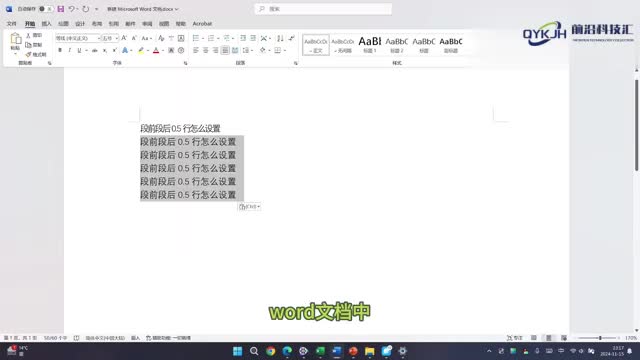Apply the Heading 1 style
The height and width of the screenshot is (360, 640).
tap(369, 45)
